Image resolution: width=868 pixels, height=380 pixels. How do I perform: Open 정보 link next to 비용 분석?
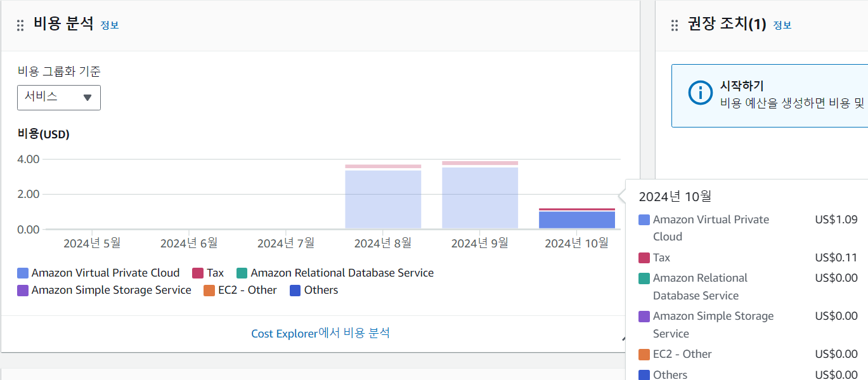click(110, 25)
